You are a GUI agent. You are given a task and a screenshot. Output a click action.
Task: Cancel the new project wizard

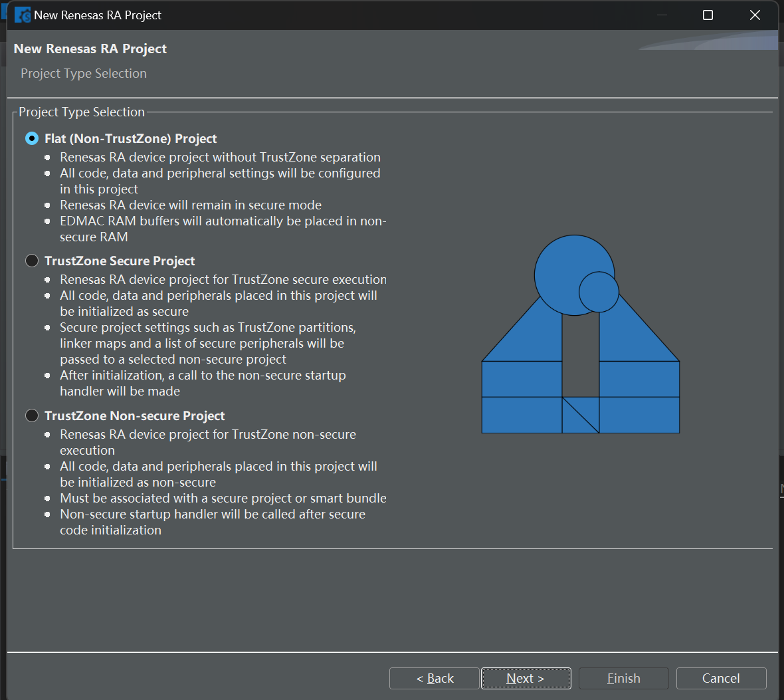coord(721,678)
